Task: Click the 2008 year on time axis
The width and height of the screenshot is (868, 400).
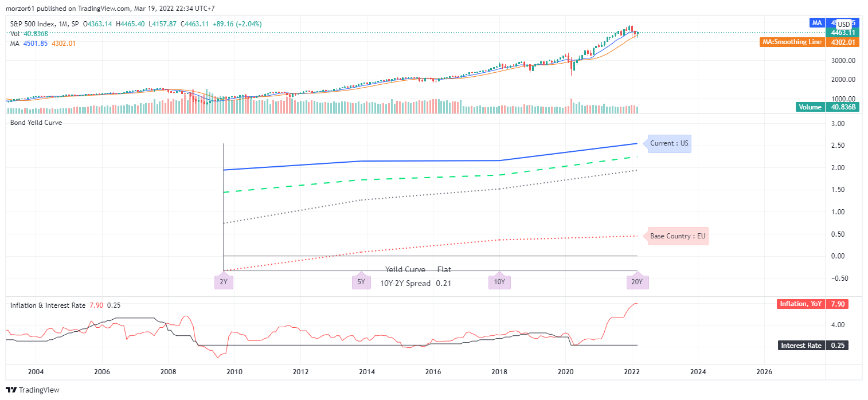Action: coord(168,371)
